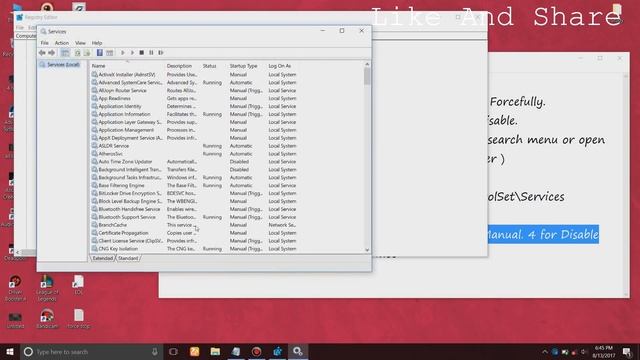The width and height of the screenshot is (640, 360).
Task: Open File Explorer from the taskbar
Action: point(215,351)
